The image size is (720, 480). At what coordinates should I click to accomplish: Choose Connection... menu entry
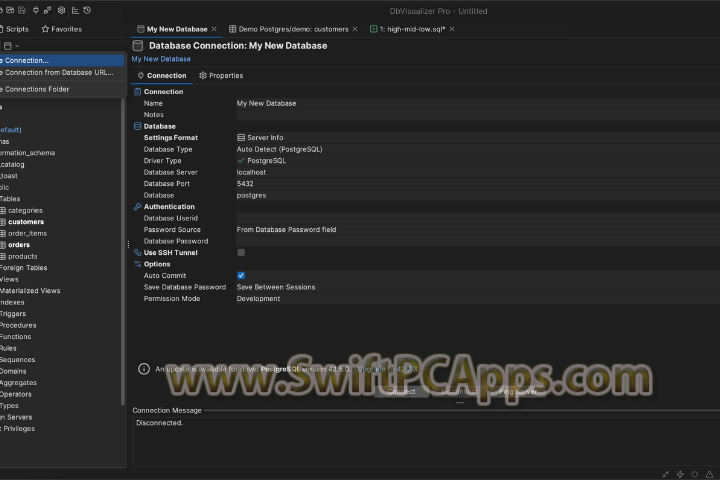pos(62,60)
